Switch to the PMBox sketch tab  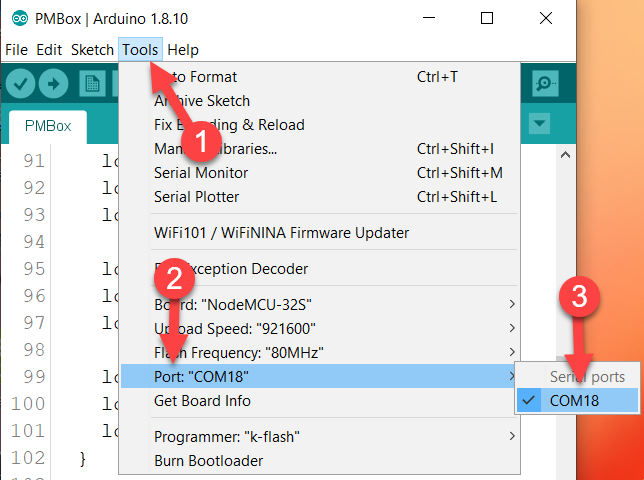coord(48,126)
